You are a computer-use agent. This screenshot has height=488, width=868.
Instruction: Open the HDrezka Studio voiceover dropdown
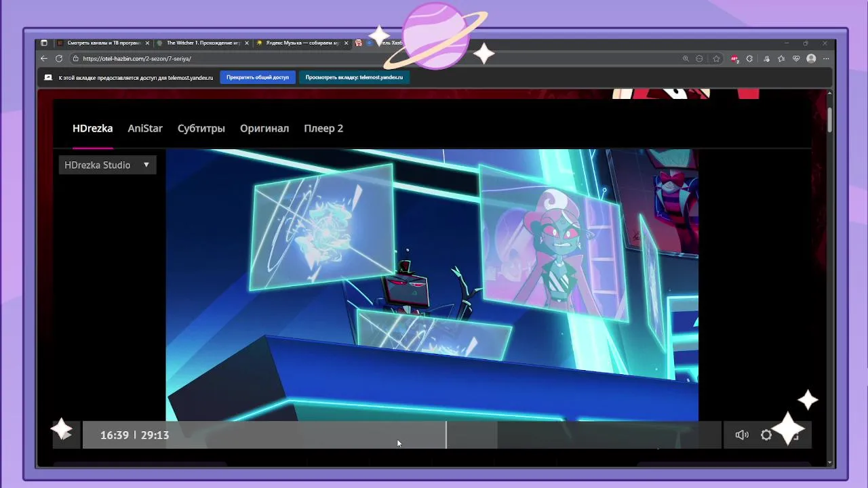pos(107,165)
